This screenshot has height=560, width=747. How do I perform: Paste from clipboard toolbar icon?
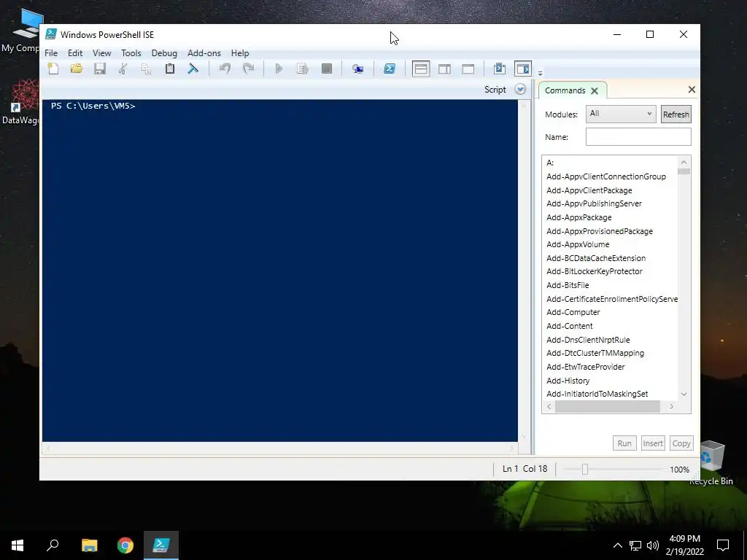click(x=169, y=69)
